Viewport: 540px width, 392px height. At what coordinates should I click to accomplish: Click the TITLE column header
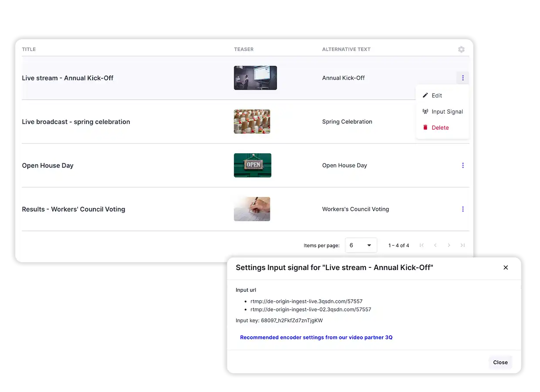pos(29,49)
